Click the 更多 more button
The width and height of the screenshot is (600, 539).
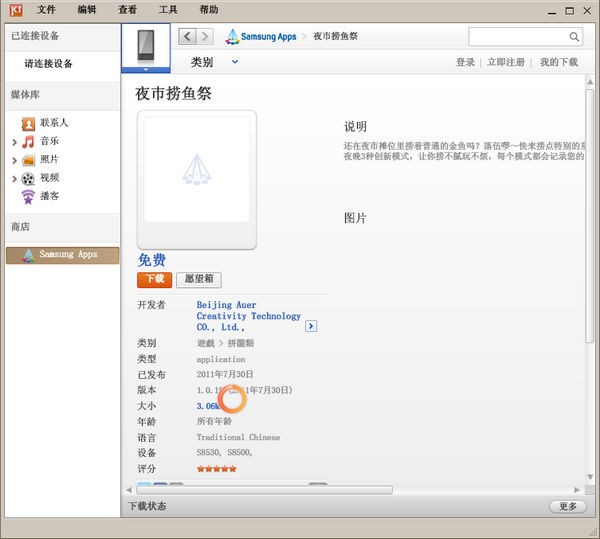coord(568,506)
